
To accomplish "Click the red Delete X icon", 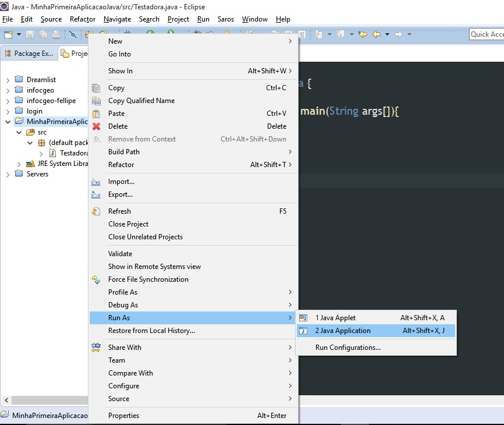I will pos(96,126).
